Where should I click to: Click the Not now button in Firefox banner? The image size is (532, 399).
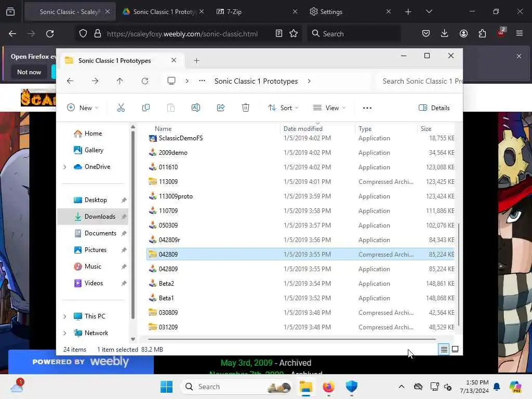(29, 72)
